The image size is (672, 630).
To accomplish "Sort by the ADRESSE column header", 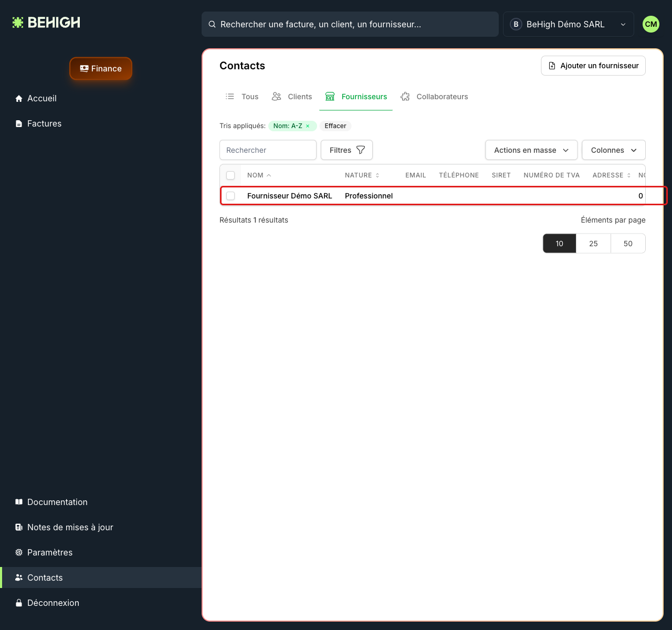I will tap(612, 175).
